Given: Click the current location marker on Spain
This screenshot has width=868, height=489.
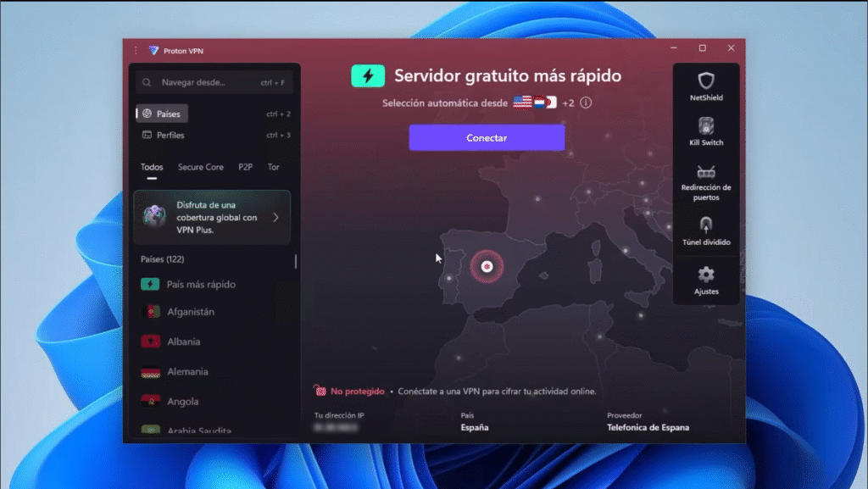Looking at the screenshot, I should [x=487, y=267].
